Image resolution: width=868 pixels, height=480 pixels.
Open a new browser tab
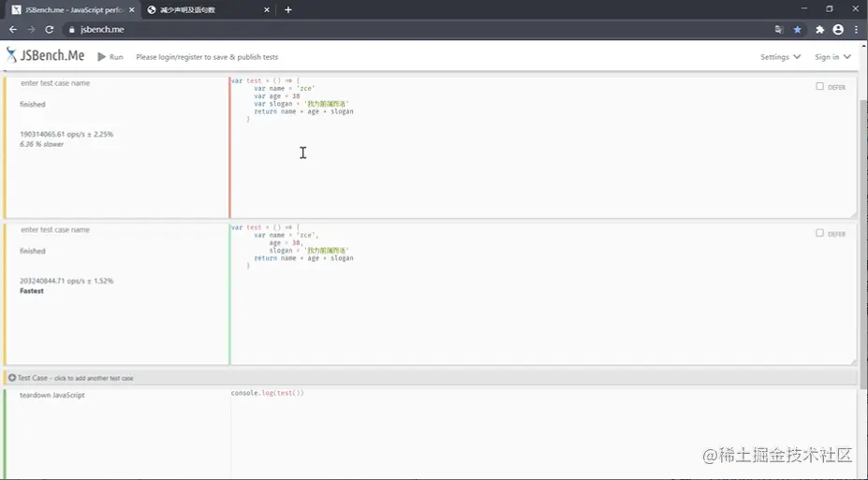click(287, 10)
